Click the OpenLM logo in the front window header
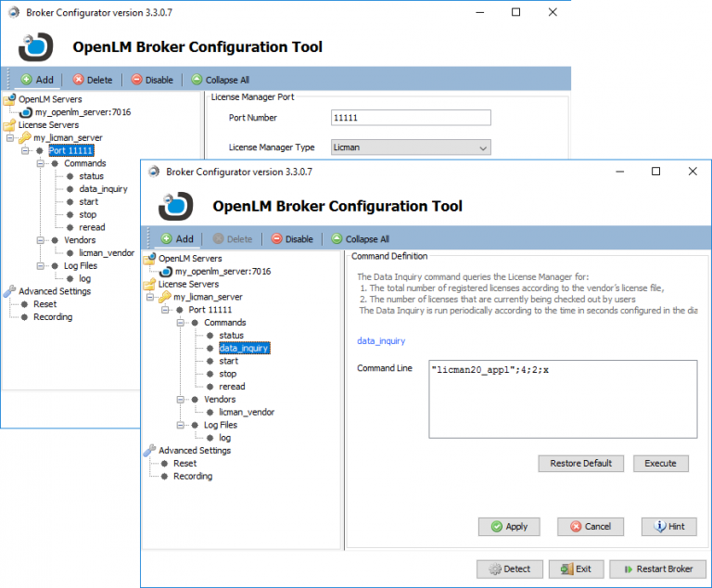 pyautogui.click(x=176, y=205)
